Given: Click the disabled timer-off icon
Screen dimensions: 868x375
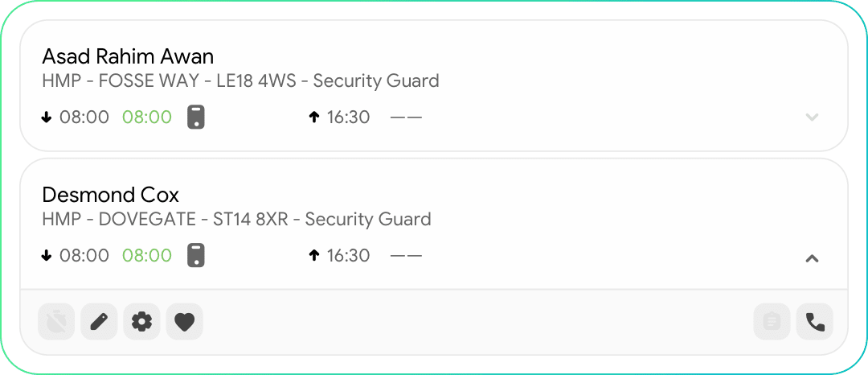Looking at the screenshot, I should (56, 323).
